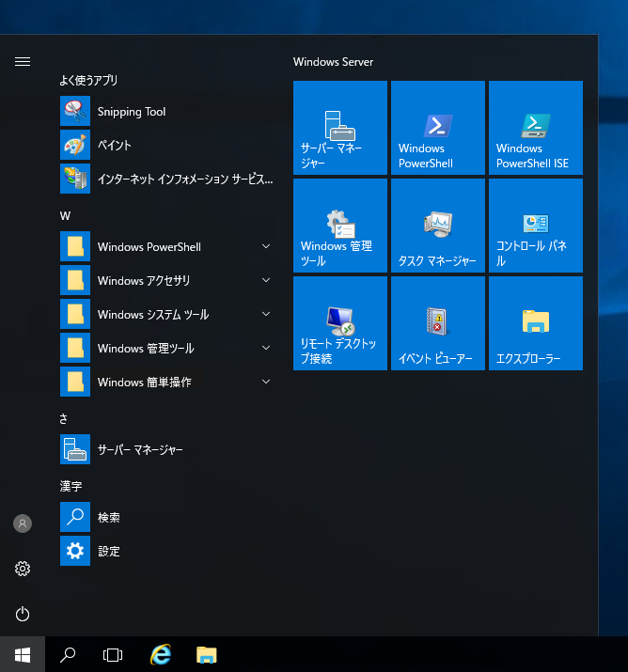Click the Windows 簡単操作 folder icon
Viewport: 628px width, 672px height.
pyautogui.click(x=75, y=382)
